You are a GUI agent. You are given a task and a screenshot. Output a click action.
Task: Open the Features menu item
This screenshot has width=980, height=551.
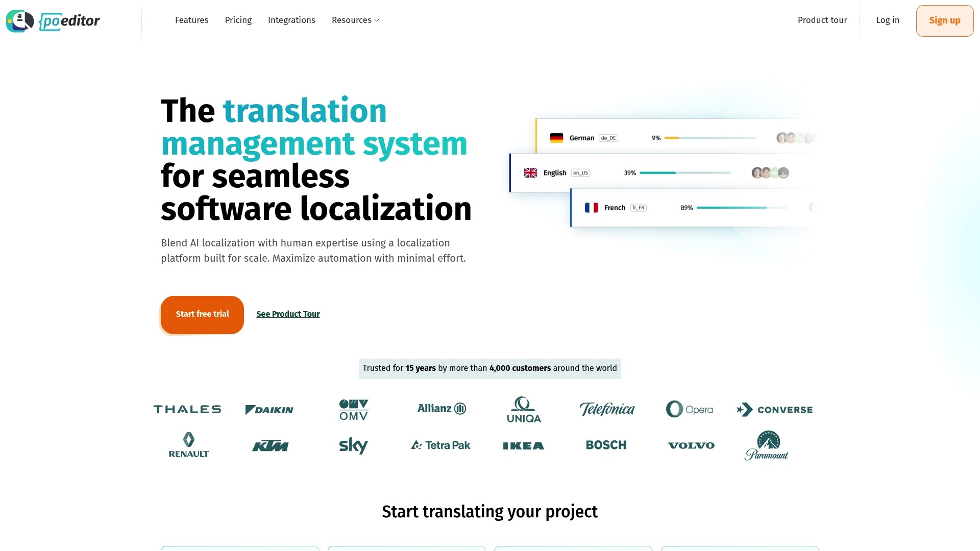(191, 20)
